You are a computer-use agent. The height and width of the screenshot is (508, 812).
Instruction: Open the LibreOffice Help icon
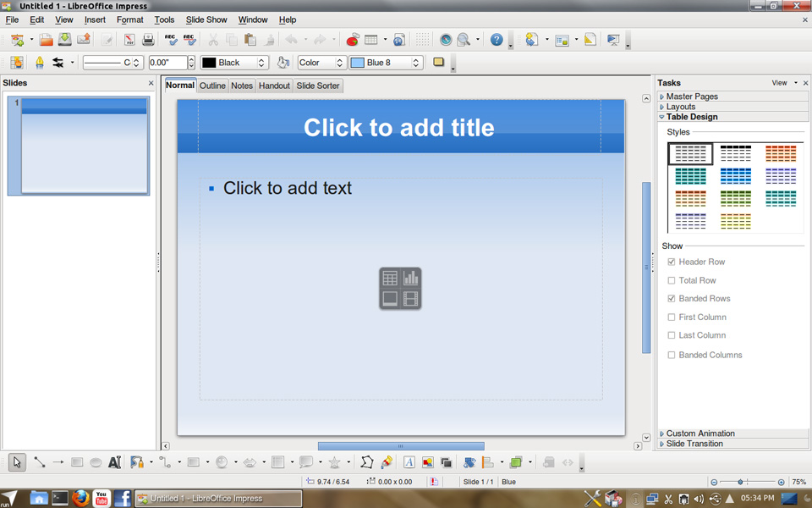[x=497, y=40]
